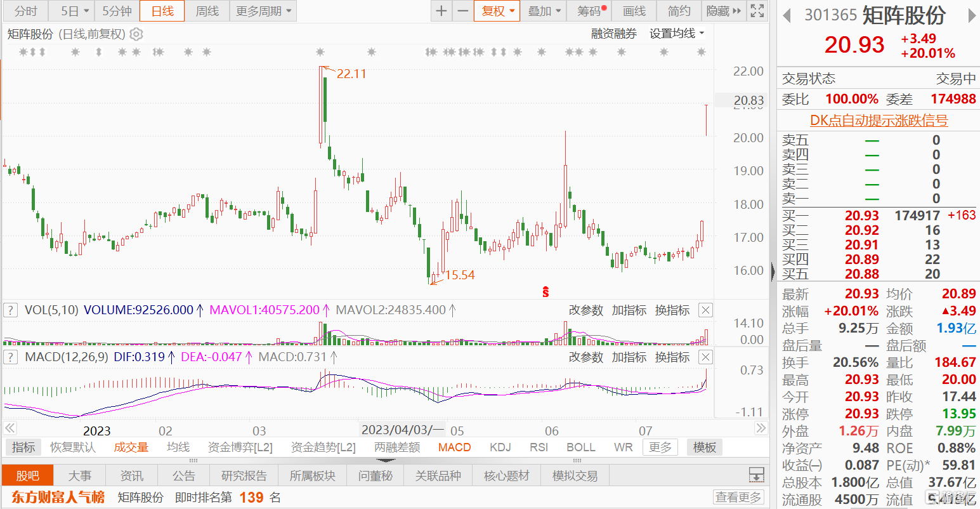The width and height of the screenshot is (980, 509).
Task: Click 查看更多 button
Action: pos(738,497)
